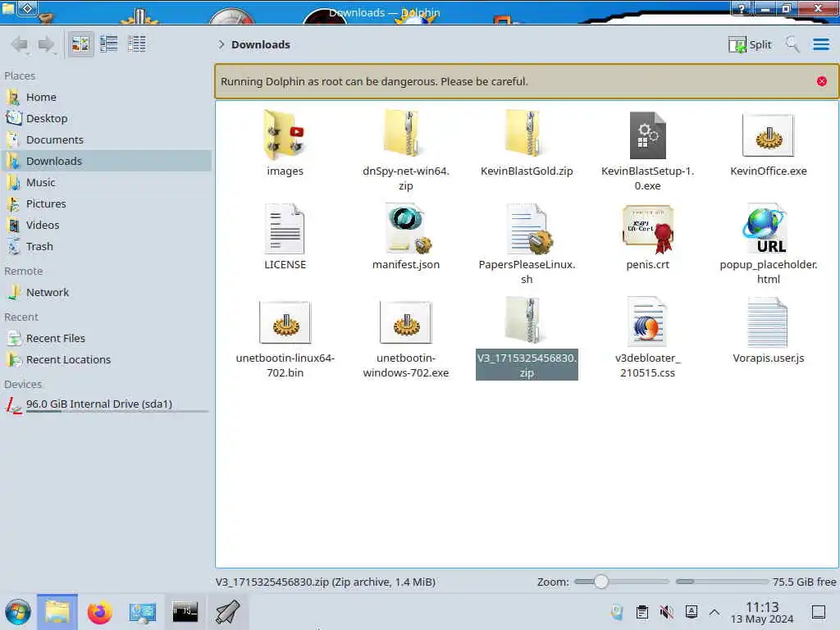Open the clipboard tray icon
Screen dimensions: 840x630
tap(641, 612)
